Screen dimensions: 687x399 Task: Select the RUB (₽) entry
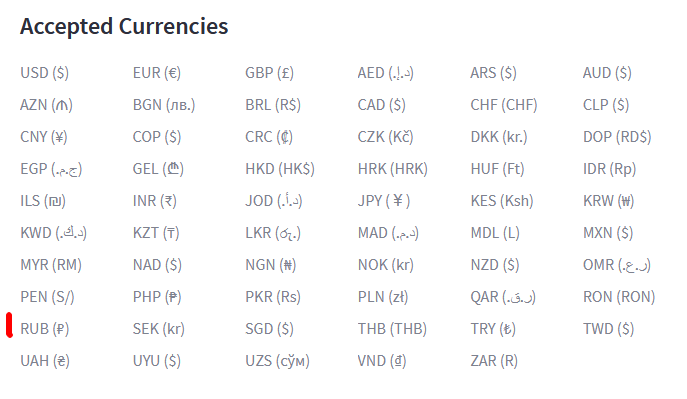point(45,329)
